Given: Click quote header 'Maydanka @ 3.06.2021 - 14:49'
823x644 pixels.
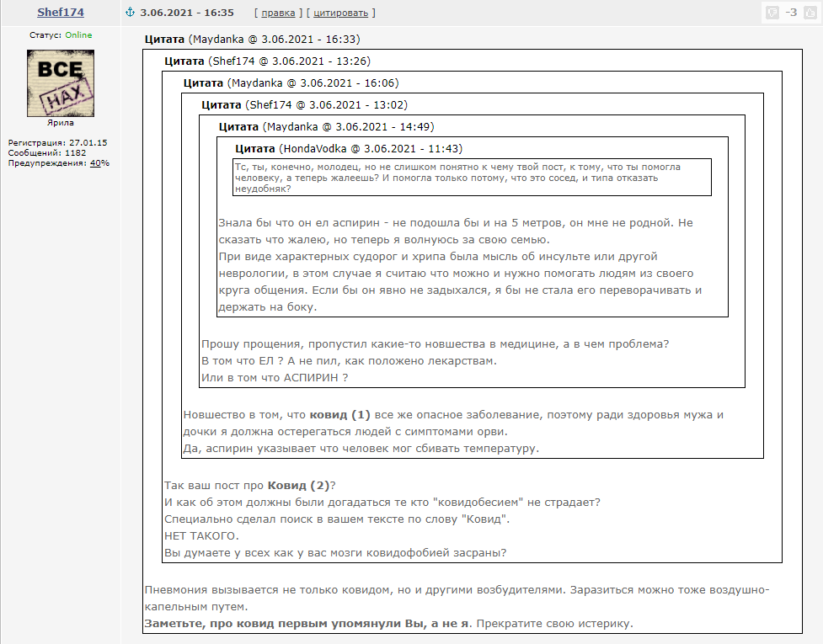Looking at the screenshot, I should tap(350, 127).
